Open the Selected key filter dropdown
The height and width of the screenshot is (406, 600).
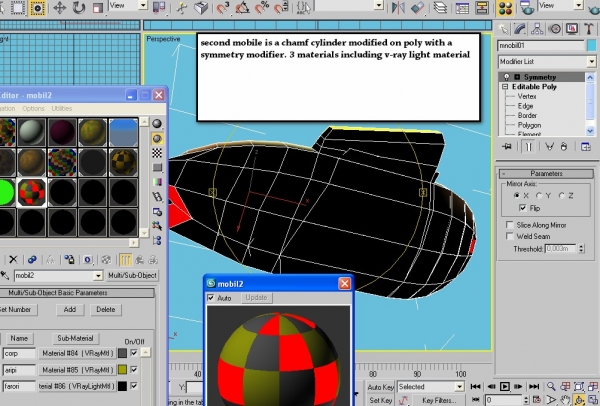tap(460, 387)
